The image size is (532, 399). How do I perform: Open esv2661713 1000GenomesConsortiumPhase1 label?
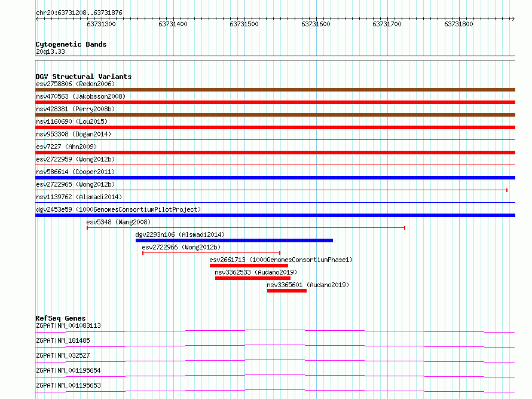(281, 260)
